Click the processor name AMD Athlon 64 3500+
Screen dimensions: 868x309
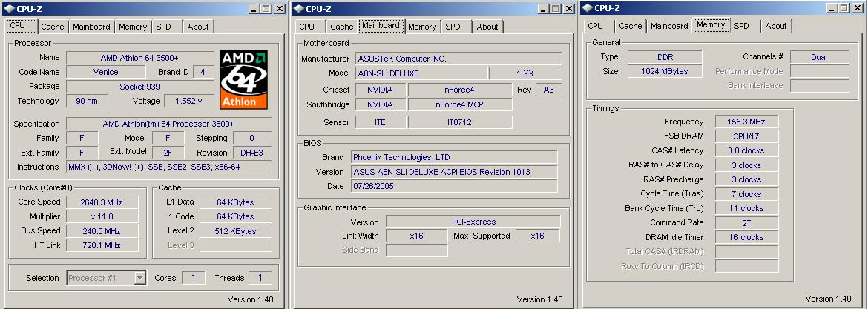pyautogui.click(x=139, y=58)
